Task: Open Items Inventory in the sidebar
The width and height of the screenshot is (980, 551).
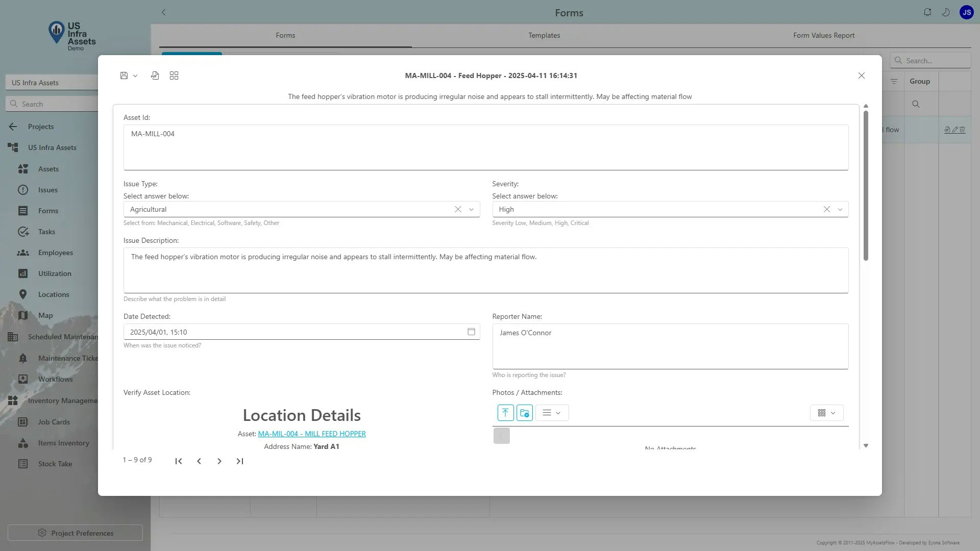Action: 63,443
